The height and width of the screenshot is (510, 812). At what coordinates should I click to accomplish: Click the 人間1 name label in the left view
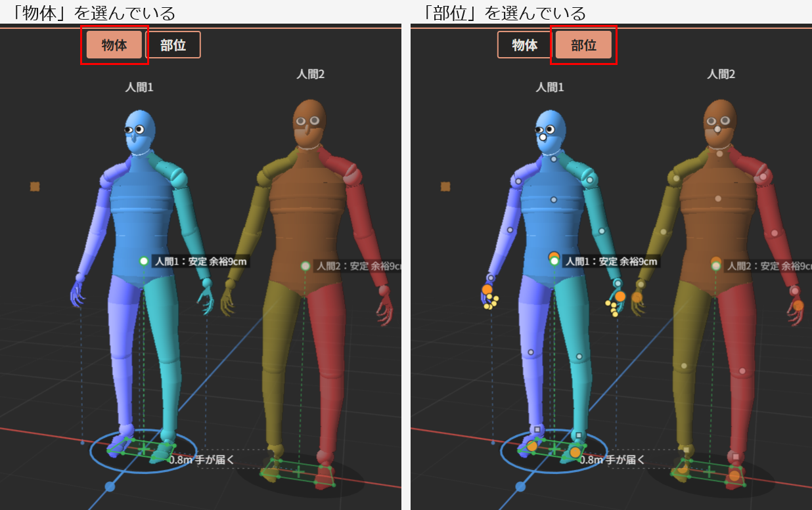[139, 87]
